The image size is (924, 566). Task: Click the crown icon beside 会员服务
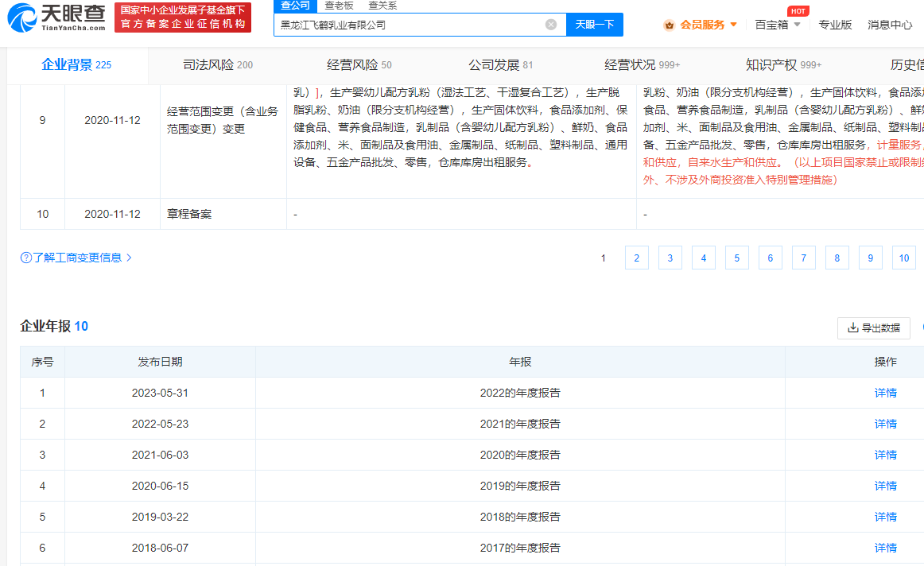point(669,25)
